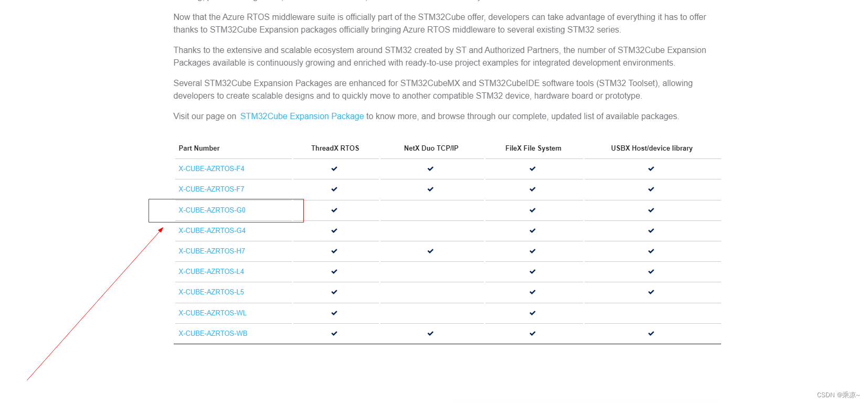This screenshot has width=868, height=403.
Task: Click the NetX Duo TCP/IP column header
Action: (x=431, y=148)
